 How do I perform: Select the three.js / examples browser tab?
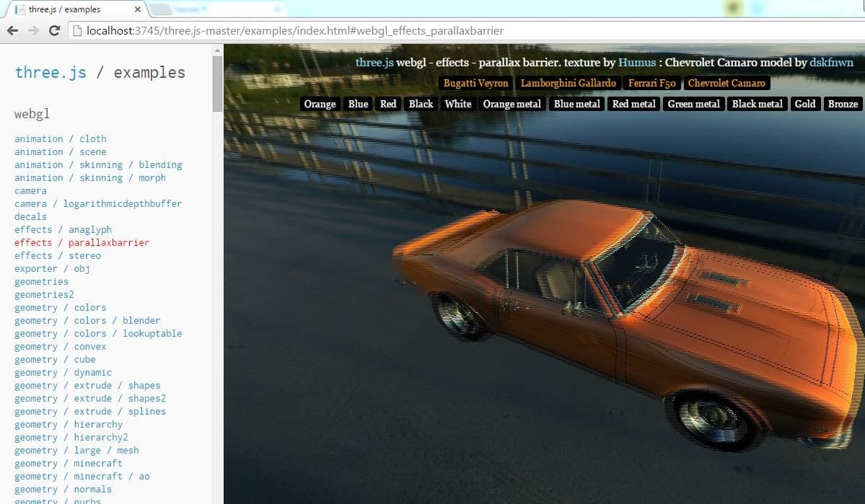(77, 9)
